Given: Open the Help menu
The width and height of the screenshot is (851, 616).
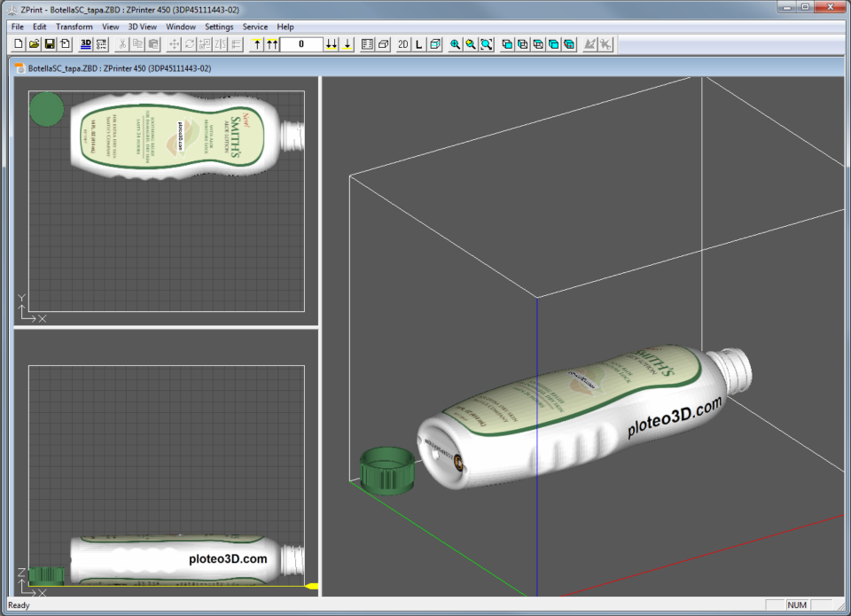Looking at the screenshot, I should (285, 27).
